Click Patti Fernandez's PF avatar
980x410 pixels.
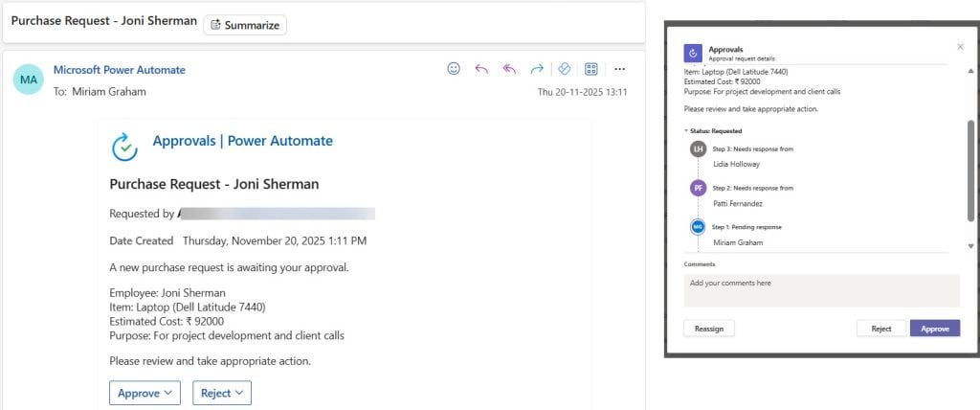click(x=698, y=188)
